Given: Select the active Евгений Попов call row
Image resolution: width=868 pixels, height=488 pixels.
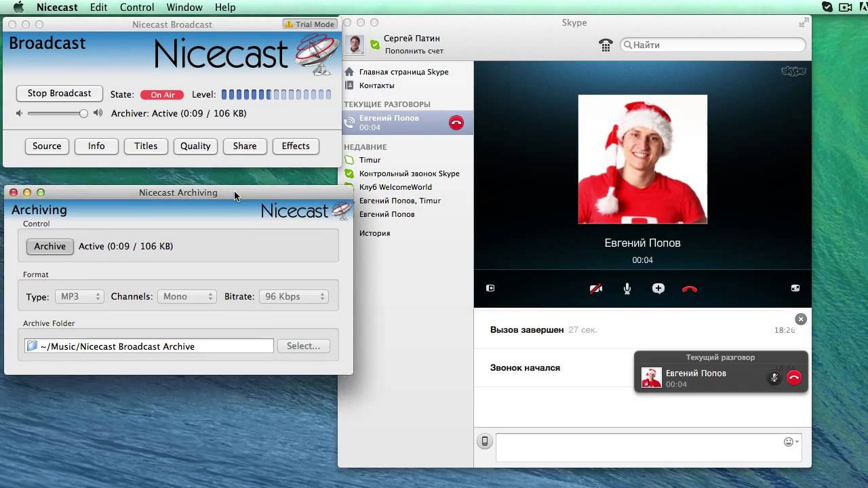Looking at the screenshot, I should tap(407, 123).
